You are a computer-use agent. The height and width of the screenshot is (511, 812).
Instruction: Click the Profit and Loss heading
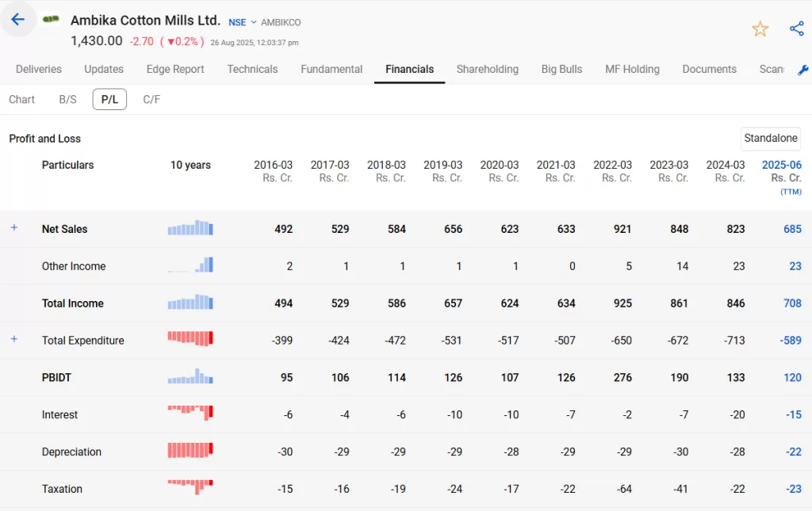point(45,139)
